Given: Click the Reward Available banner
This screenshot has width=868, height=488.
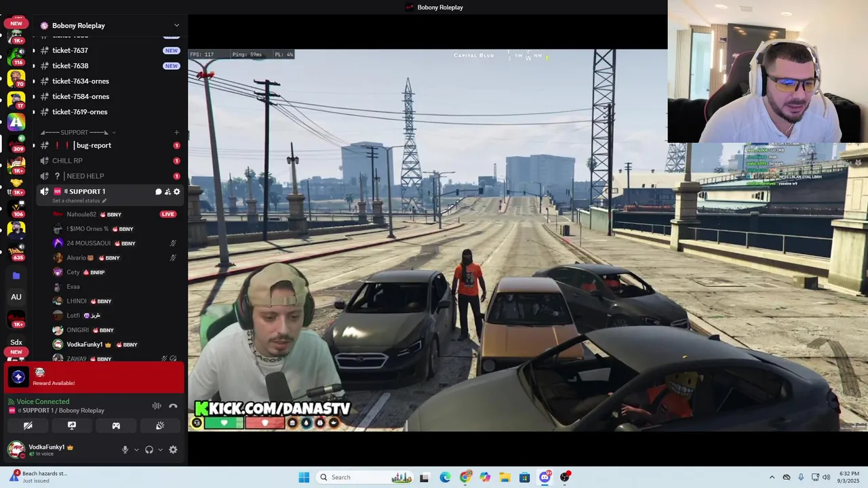Looking at the screenshot, I should 94,378.
